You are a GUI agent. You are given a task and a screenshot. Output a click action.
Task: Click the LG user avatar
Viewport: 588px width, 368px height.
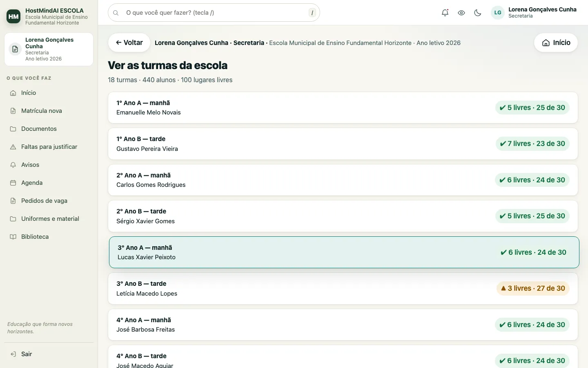pos(498,13)
